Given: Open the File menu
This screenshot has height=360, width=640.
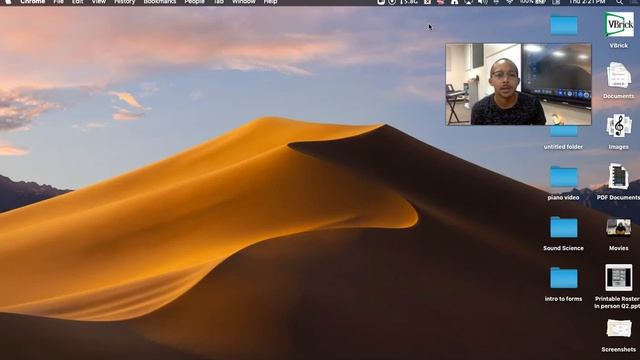Looking at the screenshot, I should point(58,2).
